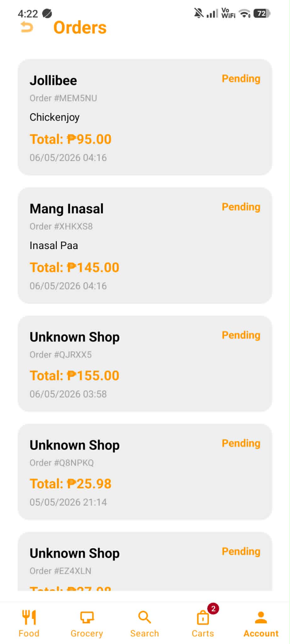Tap Pending status on Jollibee order

coord(241,79)
